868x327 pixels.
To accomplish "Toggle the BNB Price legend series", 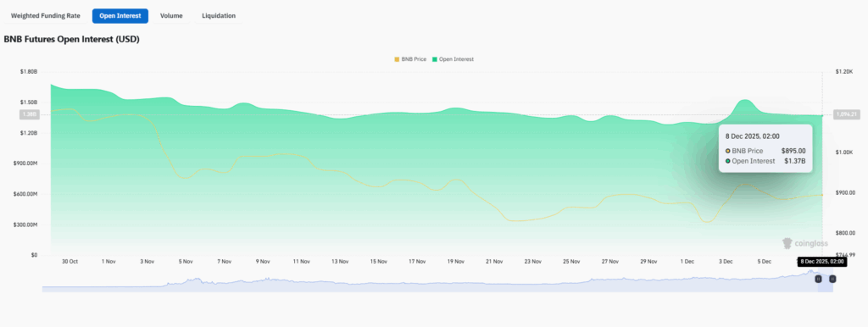I will click(409, 59).
